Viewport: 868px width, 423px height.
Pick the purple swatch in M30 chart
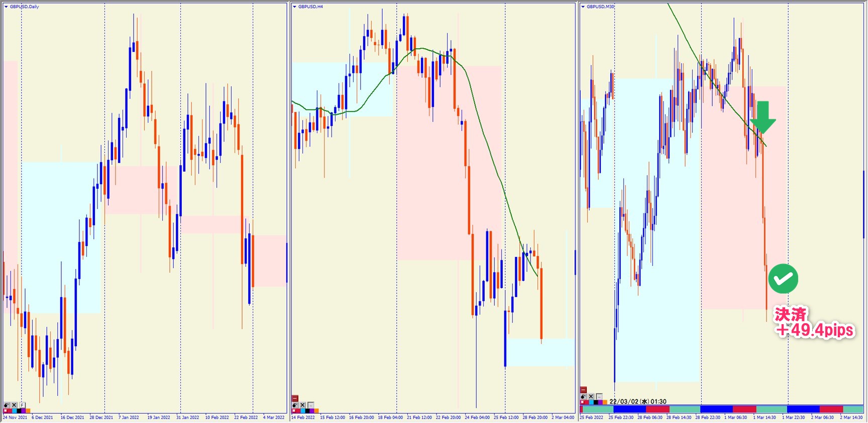[x=600, y=402]
